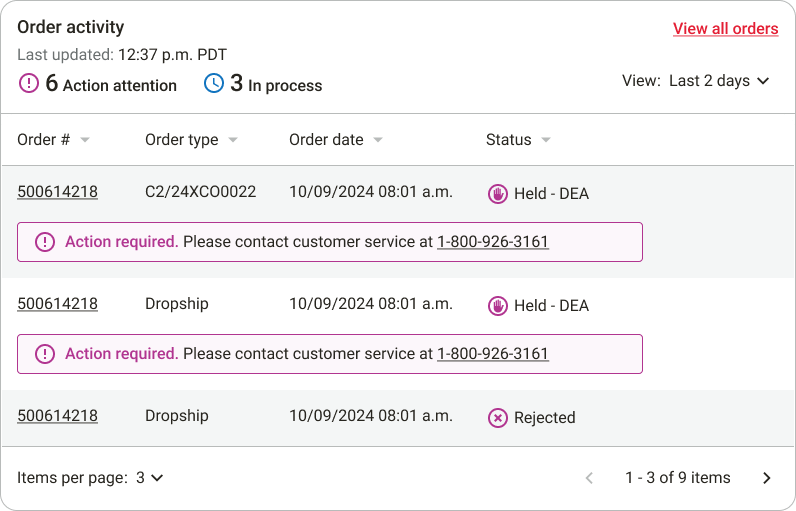
Task: Click the hand icon in first Held - DEA row
Action: coord(498,194)
